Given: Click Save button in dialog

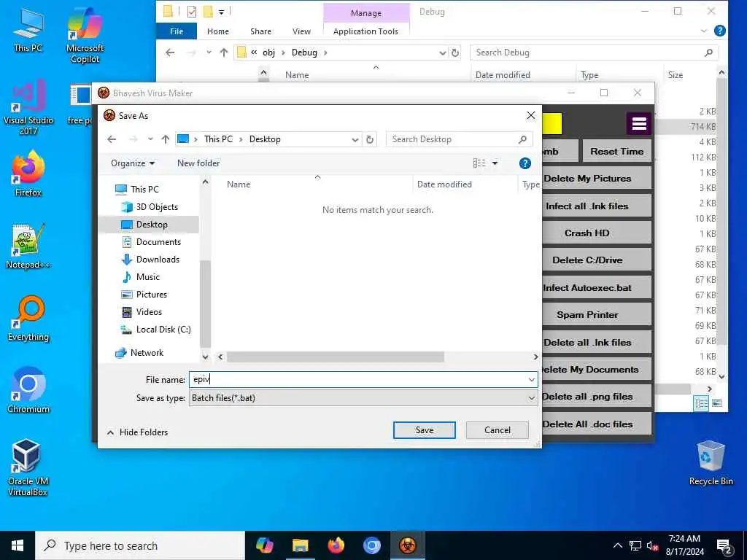Looking at the screenshot, I should (x=424, y=430).
